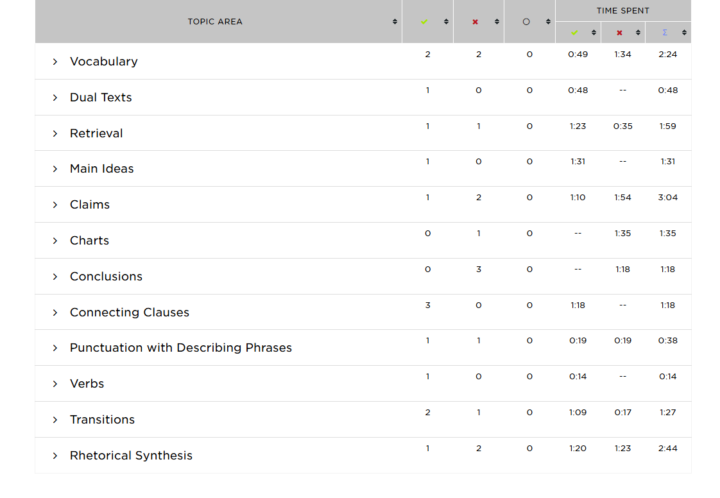Expand the Retrieval topic chevron
The image size is (720, 498).
coord(55,134)
